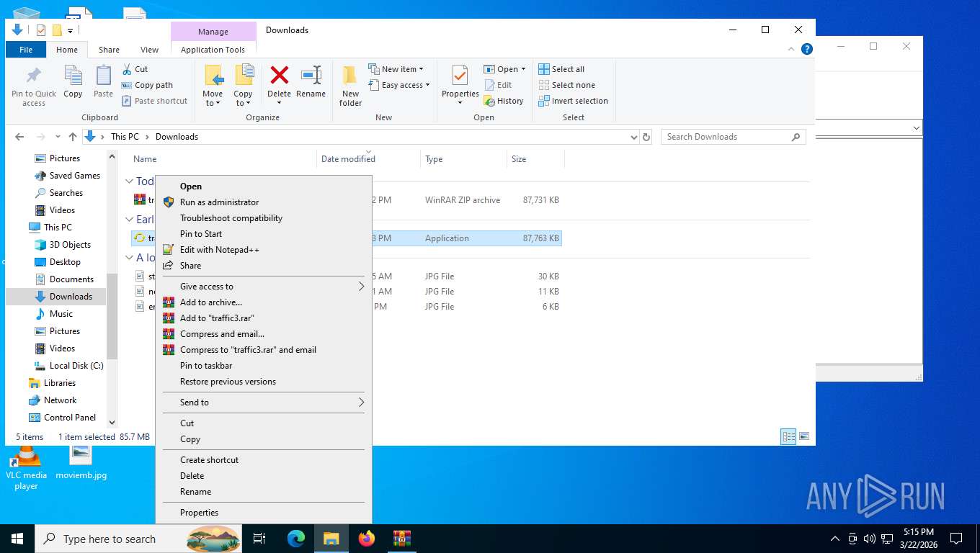This screenshot has height=553, width=980.
Task: Click Select all in ribbon
Action: pyautogui.click(x=561, y=69)
